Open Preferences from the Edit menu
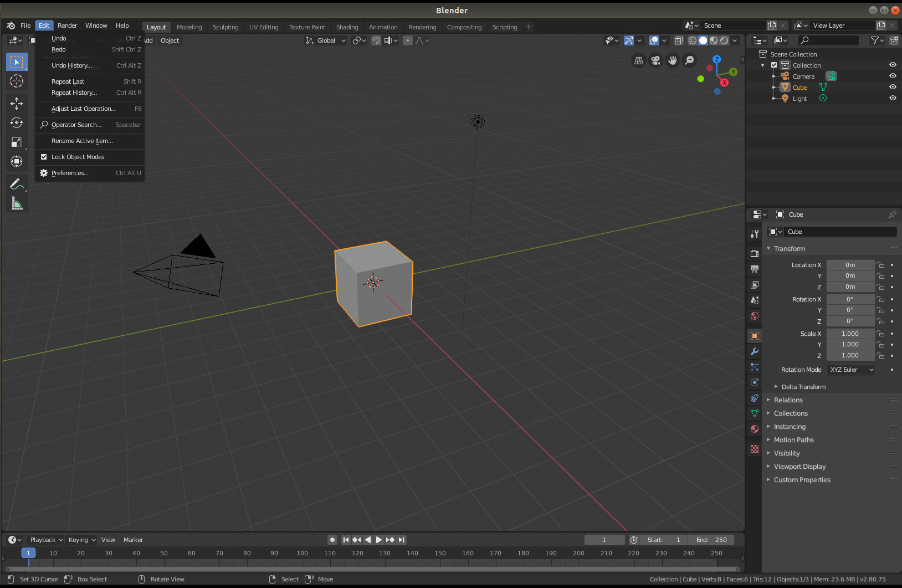902x588 pixels. (70, 173)
